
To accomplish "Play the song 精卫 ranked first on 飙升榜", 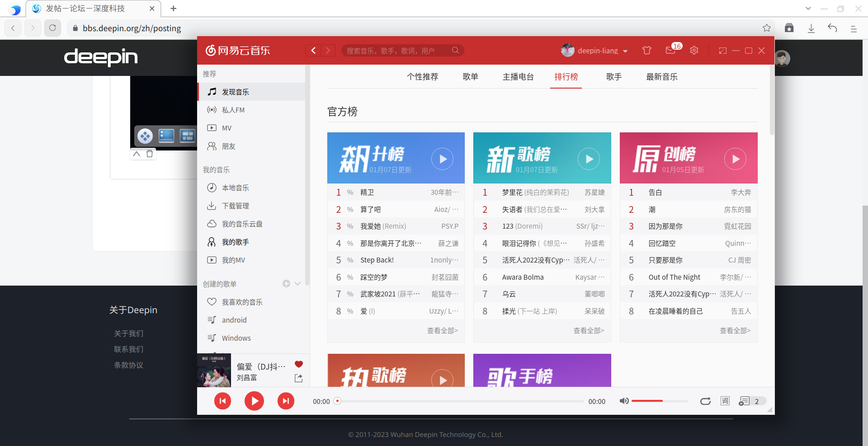I will pyautogui.click(x=367, y=192).
